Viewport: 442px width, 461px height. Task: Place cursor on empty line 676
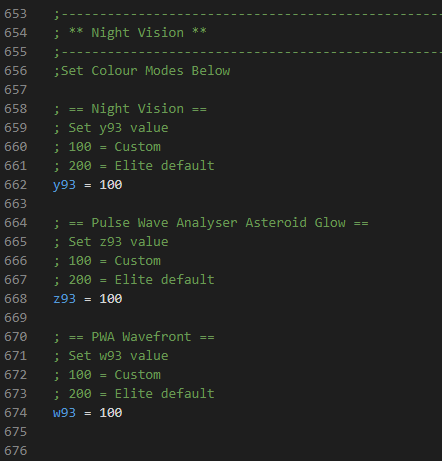[233, 451]
